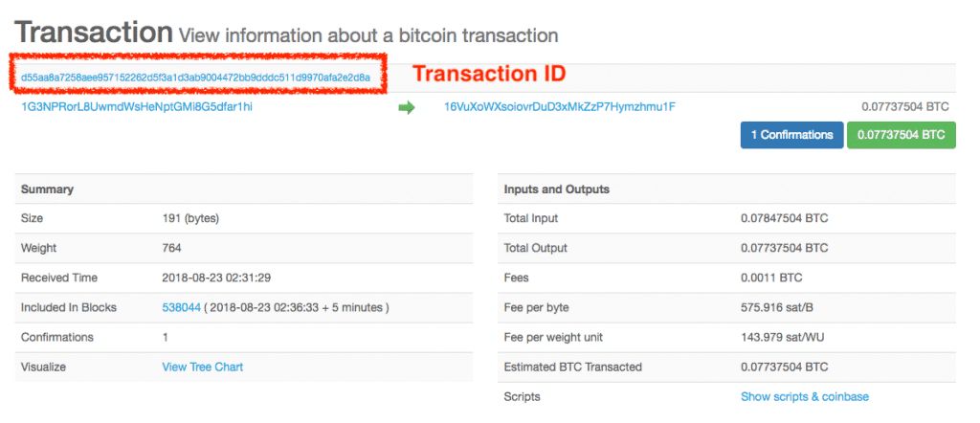Click the red Transaction ID annotation label
This screenshot has width=980, height=423.
point(489,74)
